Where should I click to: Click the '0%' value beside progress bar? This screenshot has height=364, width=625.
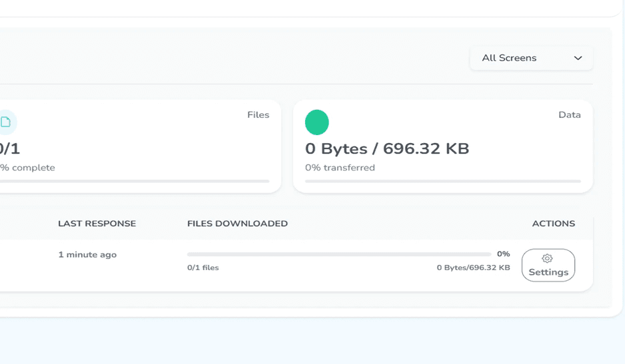click(504, 254)
